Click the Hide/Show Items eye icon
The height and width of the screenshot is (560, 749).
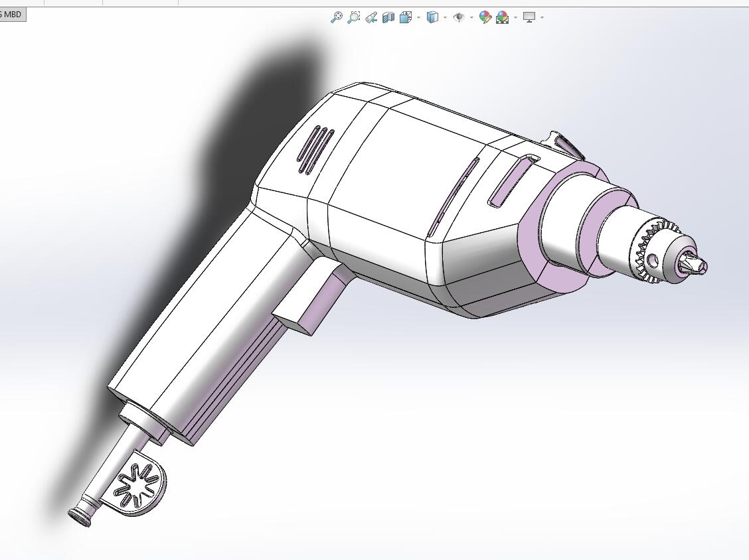tap(459, 18)
